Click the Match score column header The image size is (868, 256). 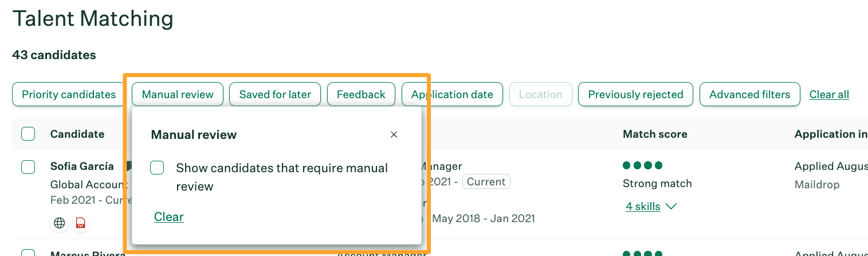[x=655, y=134]
